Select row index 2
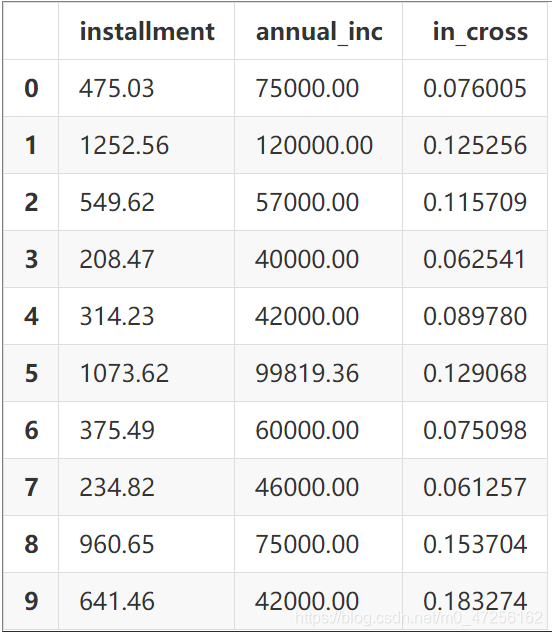Image resolution: width=552 pixels, height=636 pixels. [32, 202]
